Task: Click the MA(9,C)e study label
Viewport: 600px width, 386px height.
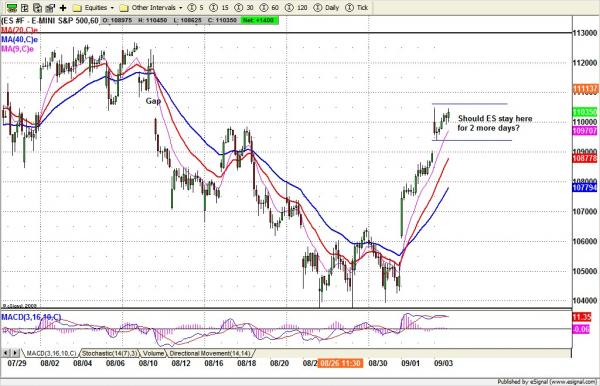Action: click(x=17, y=49)
